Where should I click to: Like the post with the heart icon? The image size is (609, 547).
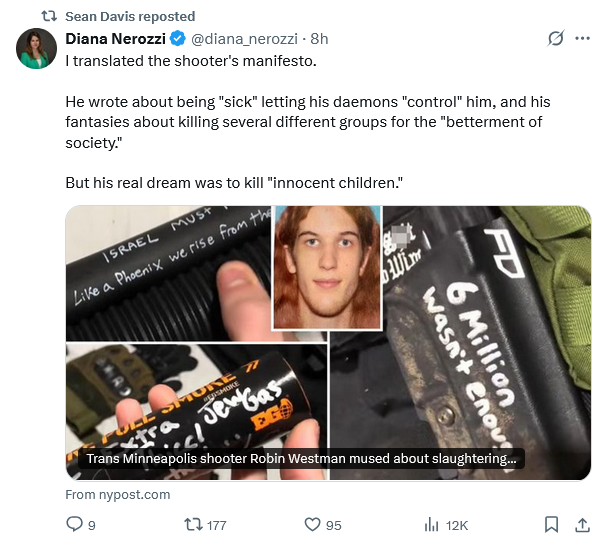click(311, 524)
